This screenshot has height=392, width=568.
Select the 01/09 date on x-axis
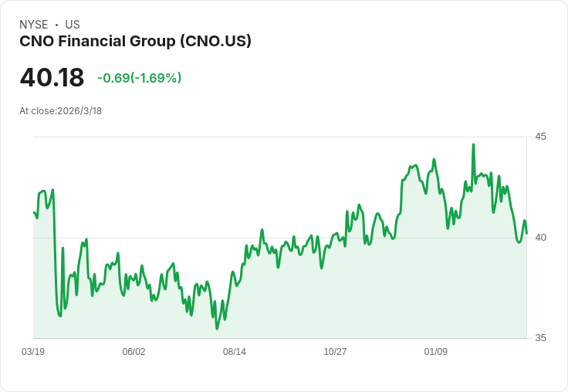(436, 352)
